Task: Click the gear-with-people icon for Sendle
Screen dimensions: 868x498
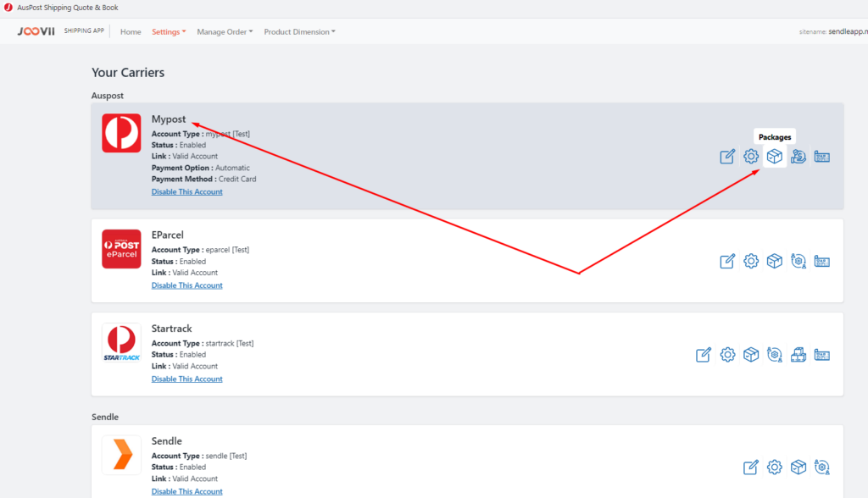Action: click(x=822, y=467)
